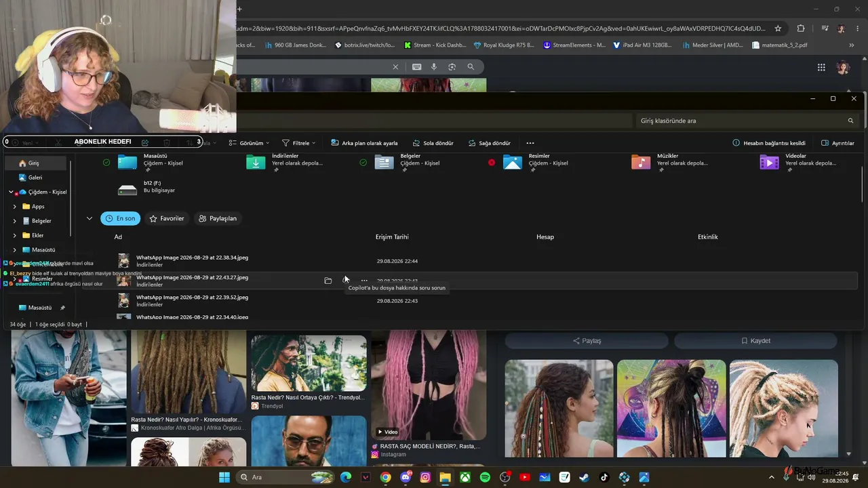Open the İndirilenler quick access folder
The image size is (868, 488).
(x=284, y=163)
